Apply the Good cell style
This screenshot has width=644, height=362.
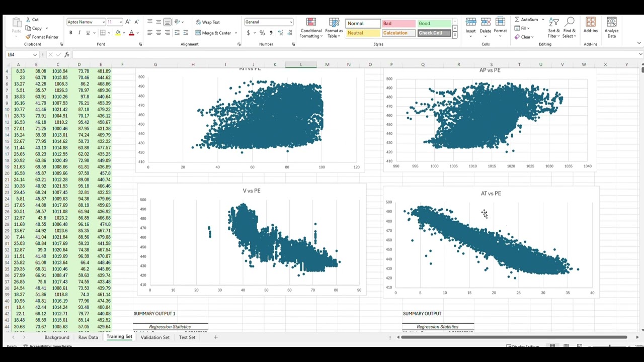(x=434, y=24)
